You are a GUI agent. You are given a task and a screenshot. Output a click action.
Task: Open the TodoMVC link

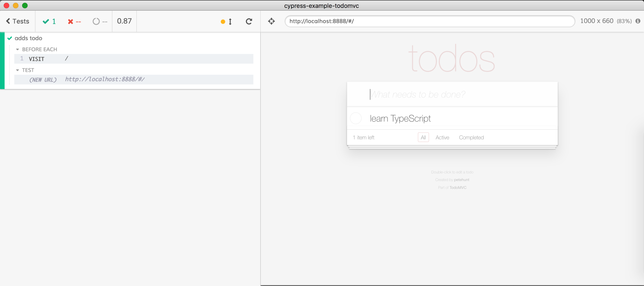(x=458, y=187)
